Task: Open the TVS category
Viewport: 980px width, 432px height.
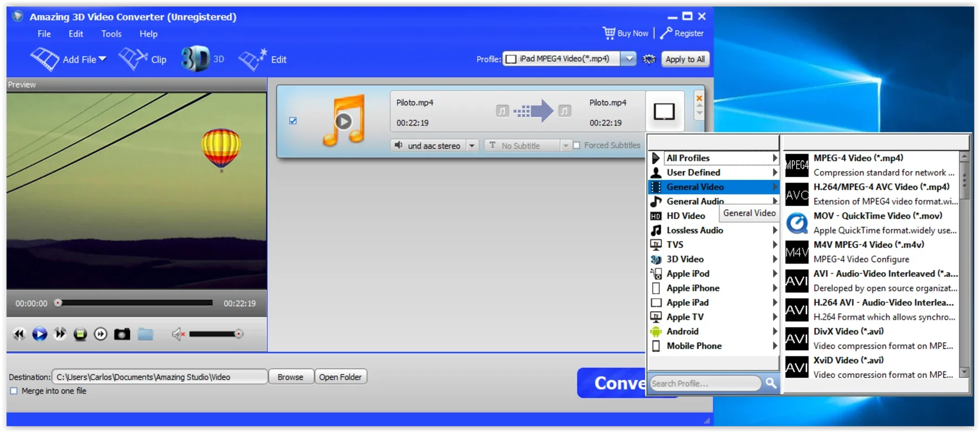Action: (714, 245)
